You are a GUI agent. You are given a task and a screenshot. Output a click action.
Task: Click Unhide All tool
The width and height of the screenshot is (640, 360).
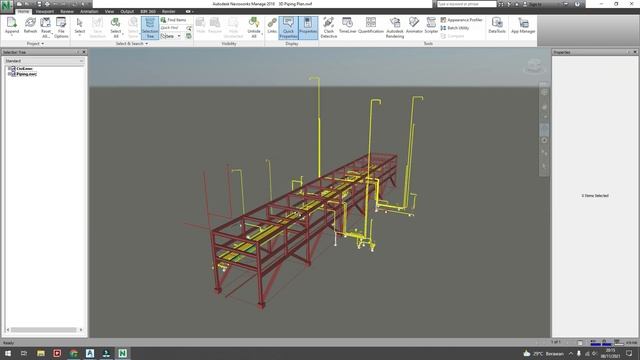(x=253, y=27)
